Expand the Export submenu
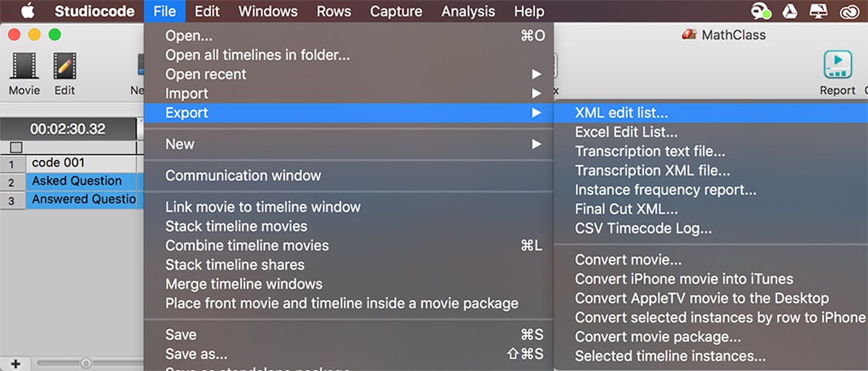Image resolution: width=868 pixels, height=371 pixels. pyautogui.click(x=349, y=113)
